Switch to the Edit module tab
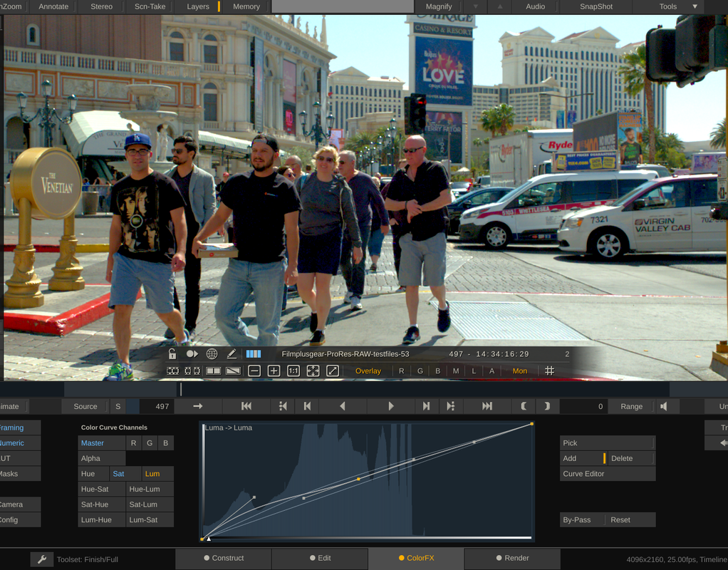 coord(320,558)
